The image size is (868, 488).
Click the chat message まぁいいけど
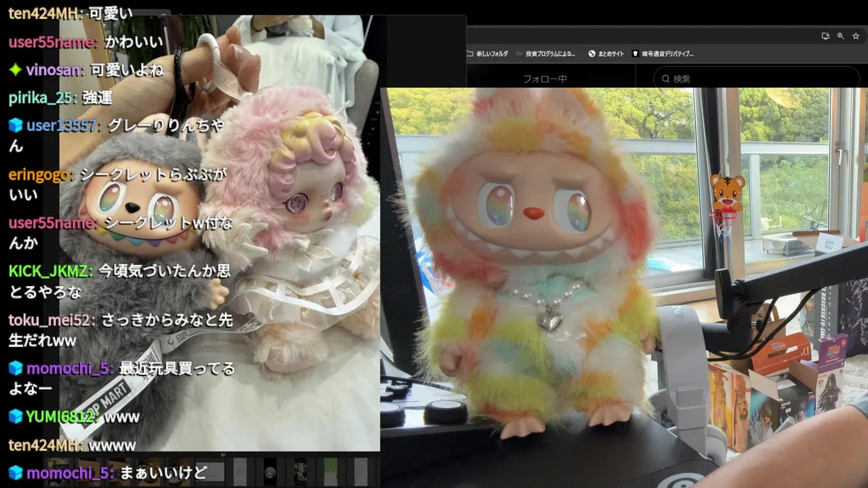coord(163,472)
